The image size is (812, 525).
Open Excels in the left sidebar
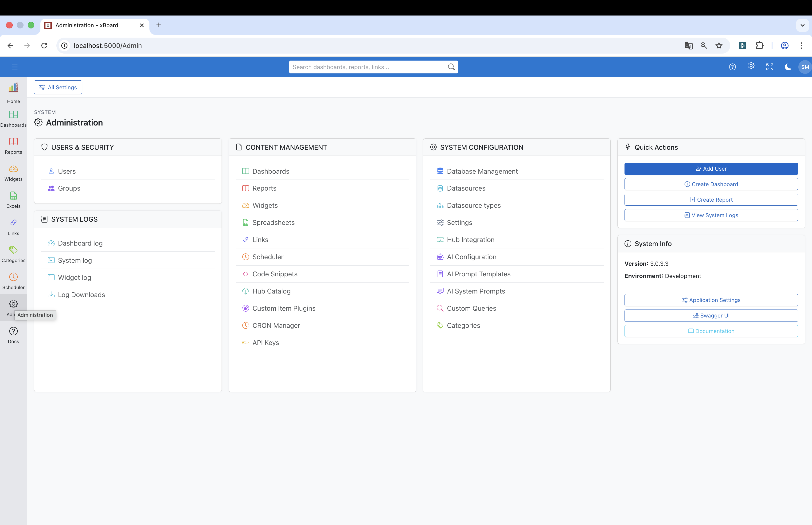(13, 200)
